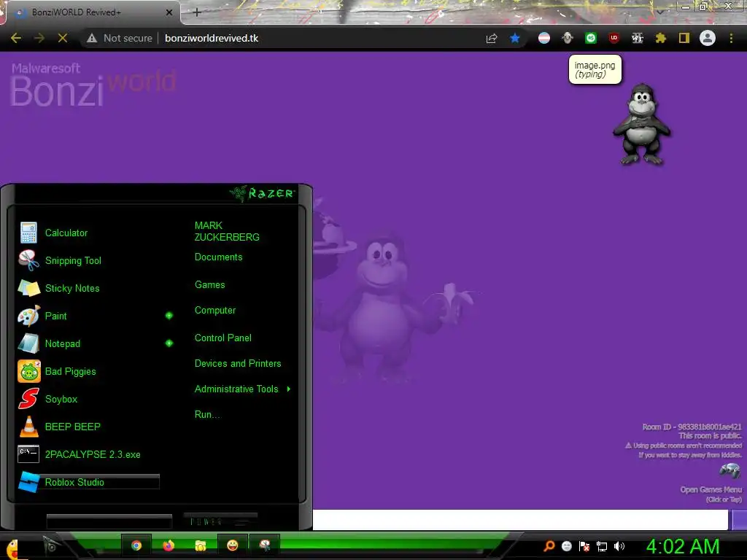Open Computer from the start menu

215,311
